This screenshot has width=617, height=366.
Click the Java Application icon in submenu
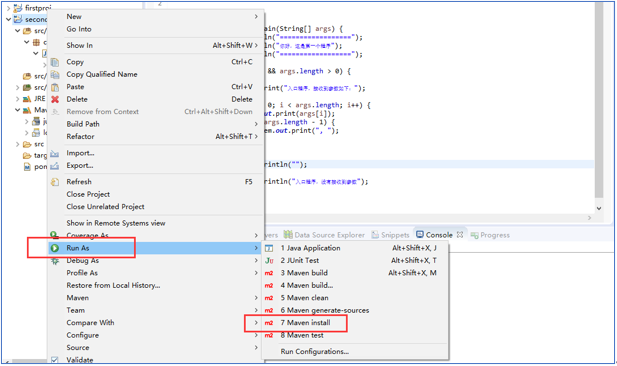[x=269, y=248]
